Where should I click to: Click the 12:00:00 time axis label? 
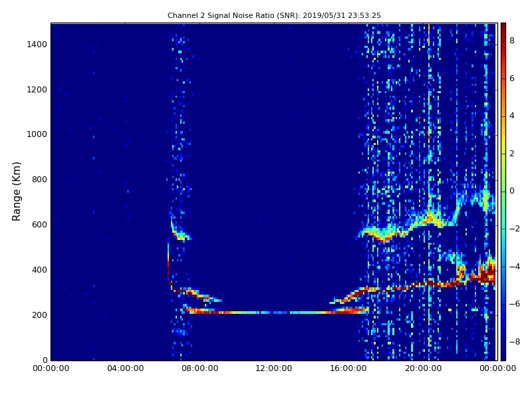click(x=274, y=368)
